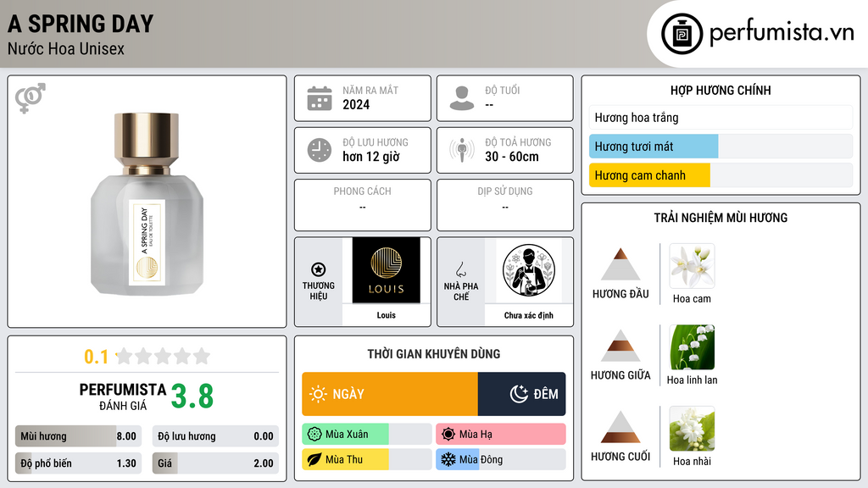The image size is (868, 488).
Task: Click the HỢP HƯƠNG CHÍNH heading
Action: click(721, 90)
